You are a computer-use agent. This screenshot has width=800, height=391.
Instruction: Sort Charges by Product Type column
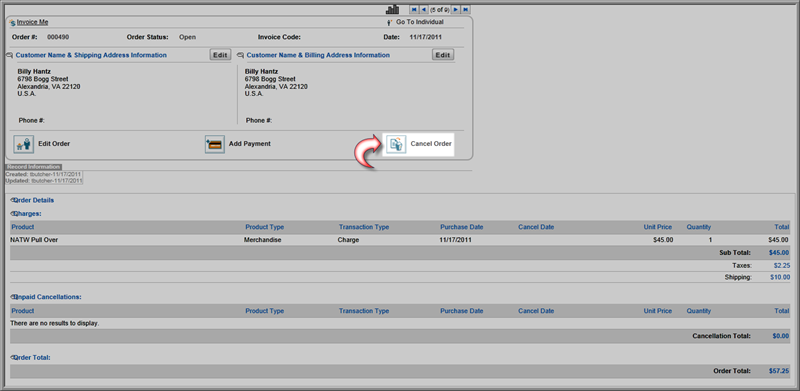(264, 227)
